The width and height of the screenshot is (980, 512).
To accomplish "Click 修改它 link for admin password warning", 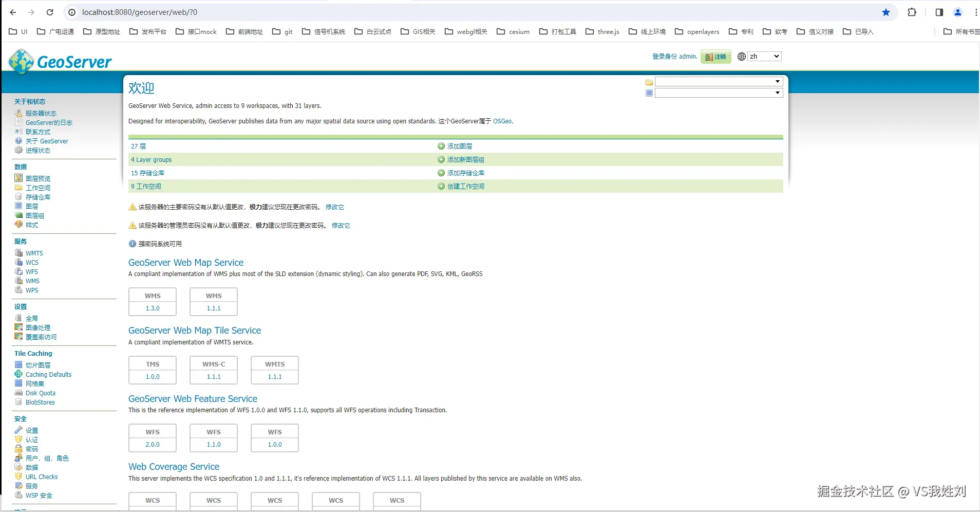I will [341, 226].
